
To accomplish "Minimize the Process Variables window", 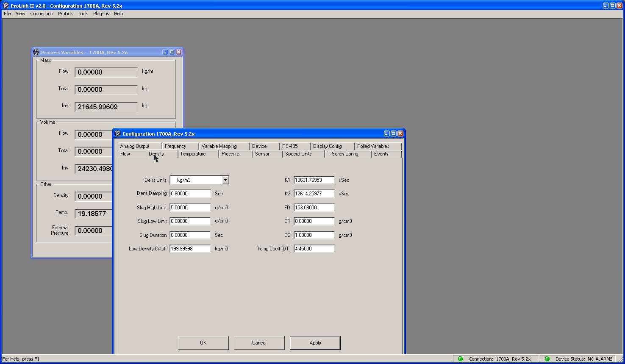I will coord(165,52).
